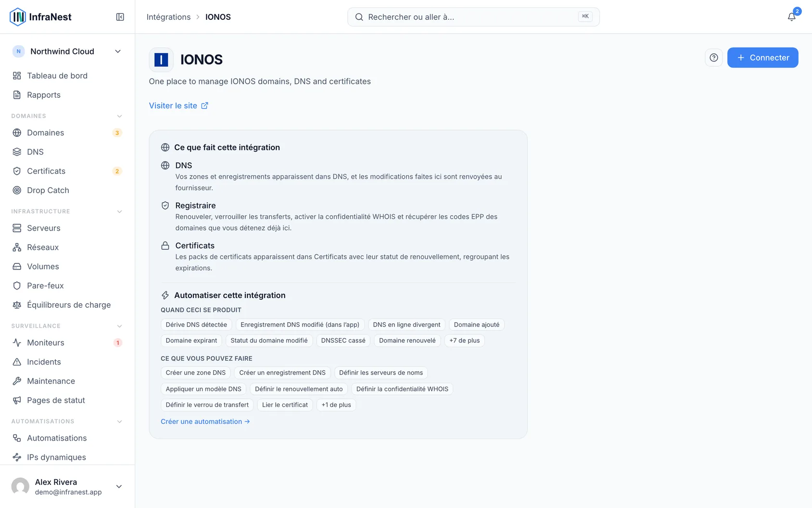Click the Réseaux network icon
The width and height of the screenshot is (812, 508).
click(x=17, y=247)
